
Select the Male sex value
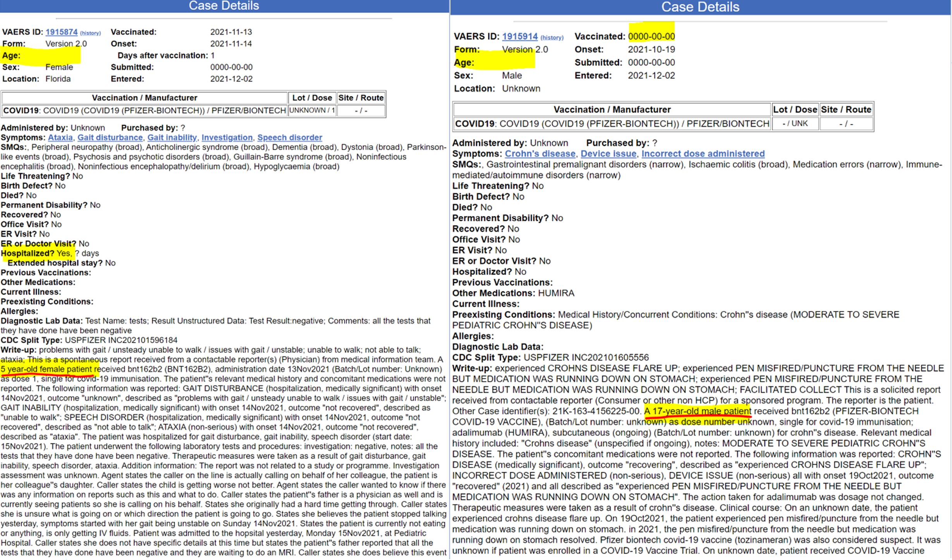[512, 75]
